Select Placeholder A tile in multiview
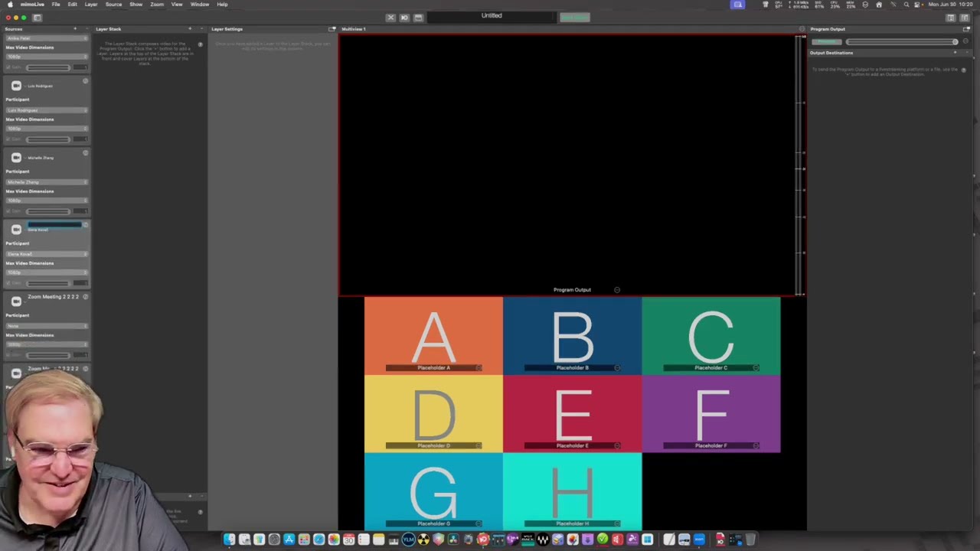980x551 pixels. [433, 336]
